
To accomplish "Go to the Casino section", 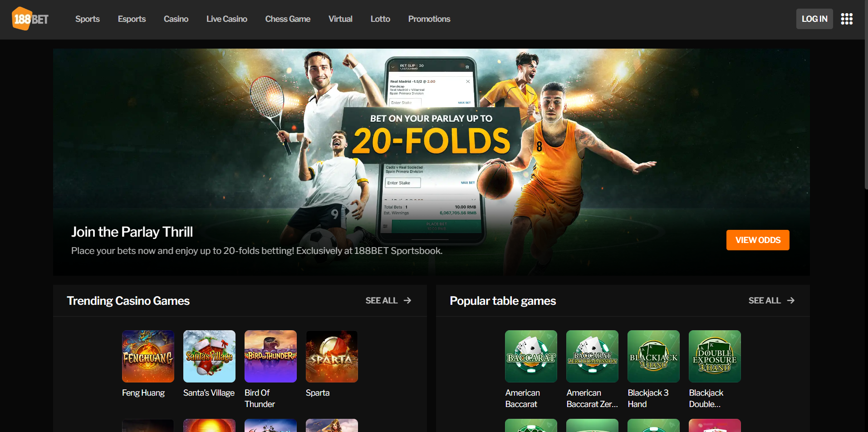I will click(x=176, y=19).
